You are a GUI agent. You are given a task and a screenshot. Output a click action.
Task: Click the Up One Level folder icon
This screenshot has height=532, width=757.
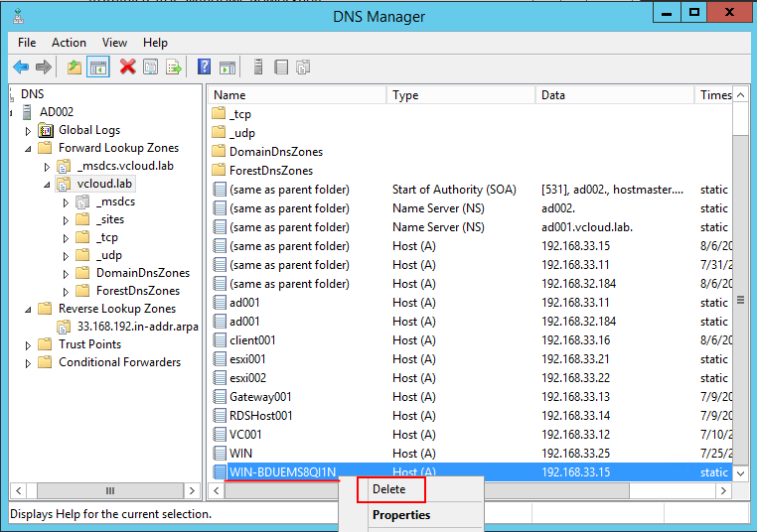point(74,67)
